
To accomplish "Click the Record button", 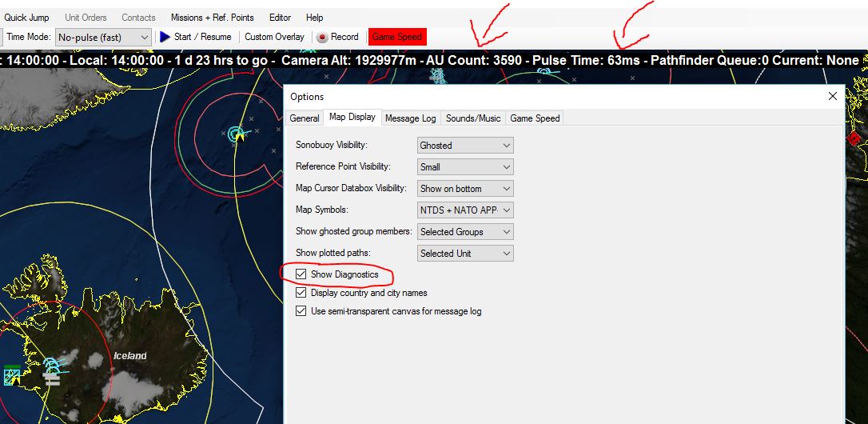I will point(338,37).
